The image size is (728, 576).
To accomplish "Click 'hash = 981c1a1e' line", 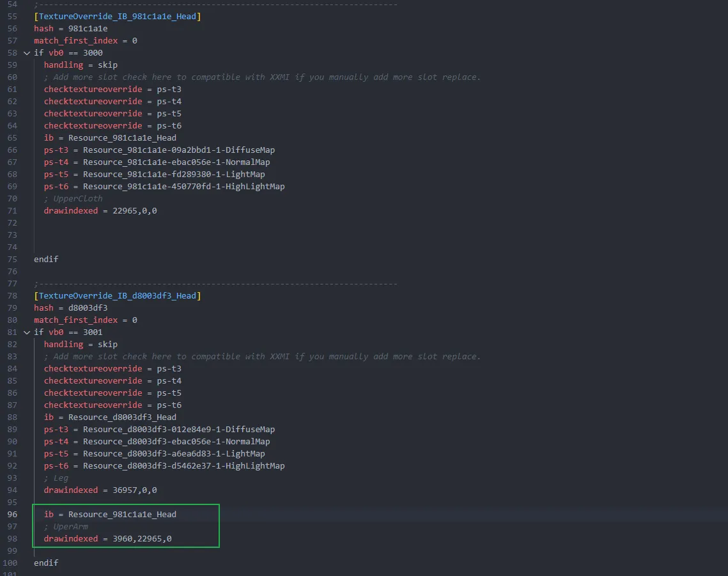I will tap(70, 28).
